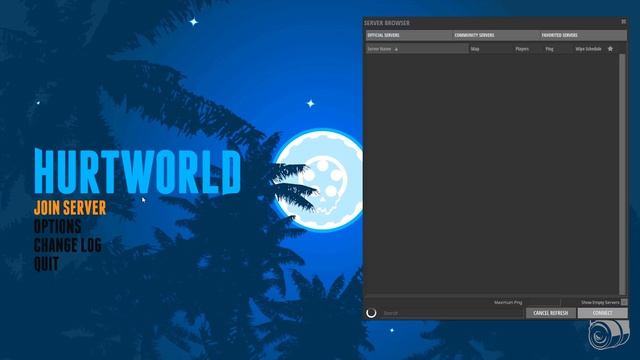This screenshot has width=640, height=360.
Task: Sort the server list by Wipe Schedule
Action: coord(588,49)
